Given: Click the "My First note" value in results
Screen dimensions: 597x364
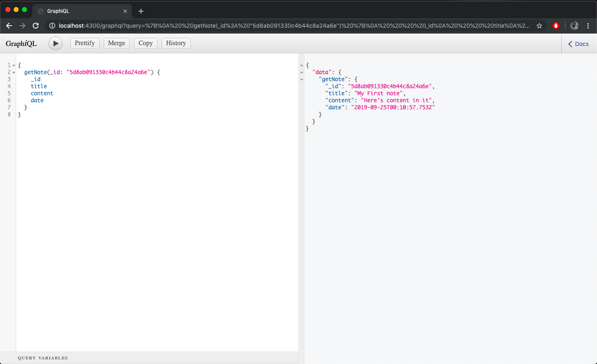Looking at the screenshot, I should click(379, 93).
